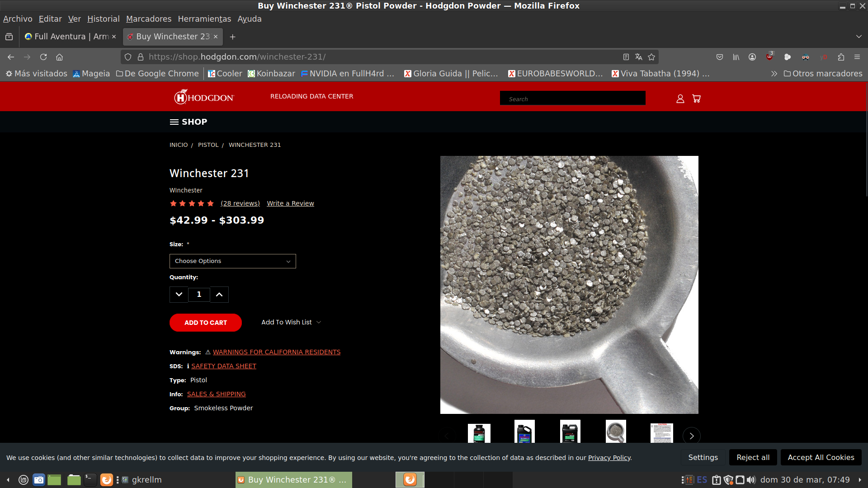868x488 pixels.
Task: Bookmark page with star icon
Action: tap(651, 57)
